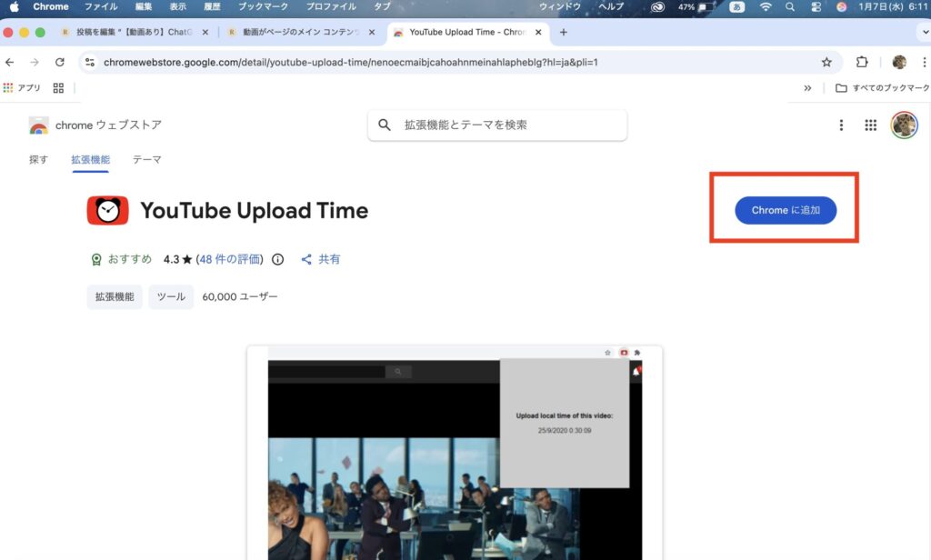This screenshot has height=560, width=931.
Task: Click the rating info circle icon
Action: point(278,259)
